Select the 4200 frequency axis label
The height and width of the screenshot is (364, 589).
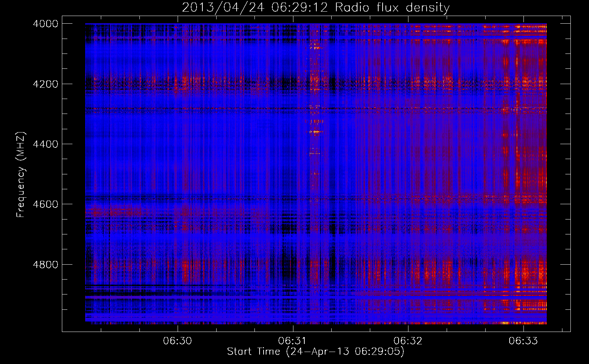coord(46,84)
